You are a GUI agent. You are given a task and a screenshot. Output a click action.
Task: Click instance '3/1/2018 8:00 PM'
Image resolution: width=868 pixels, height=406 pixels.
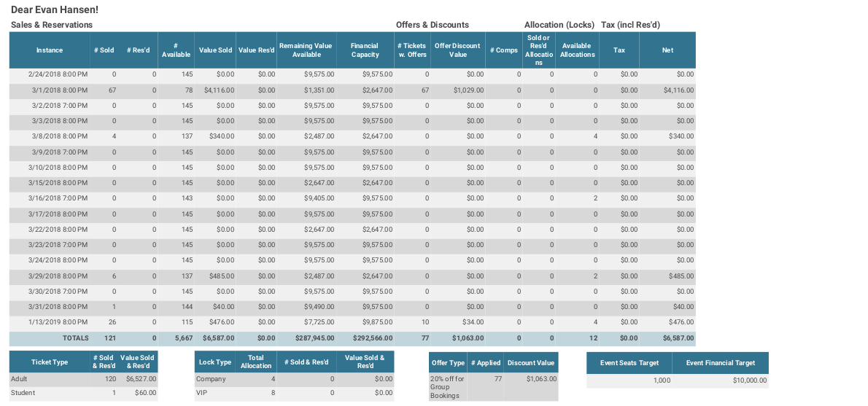point(59,90)
